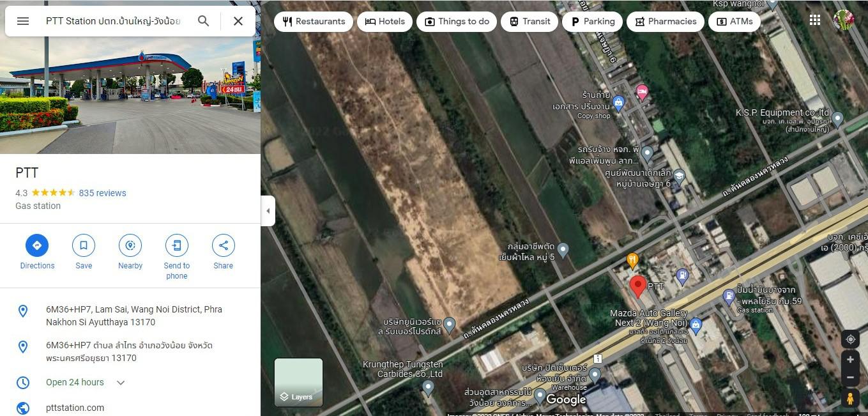Select the Copy shop marker

coord(618,102)
